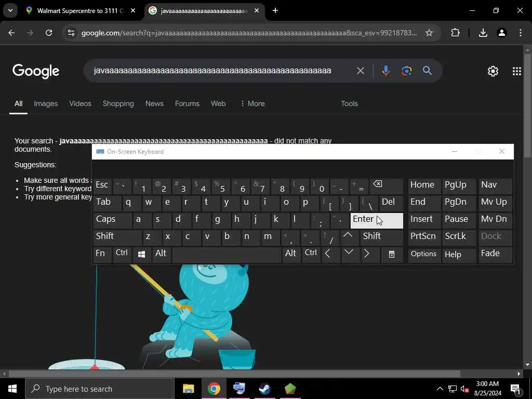
Task: Switch to the Walmart Supercentre Maps tab
Action: tap(81, 10)
